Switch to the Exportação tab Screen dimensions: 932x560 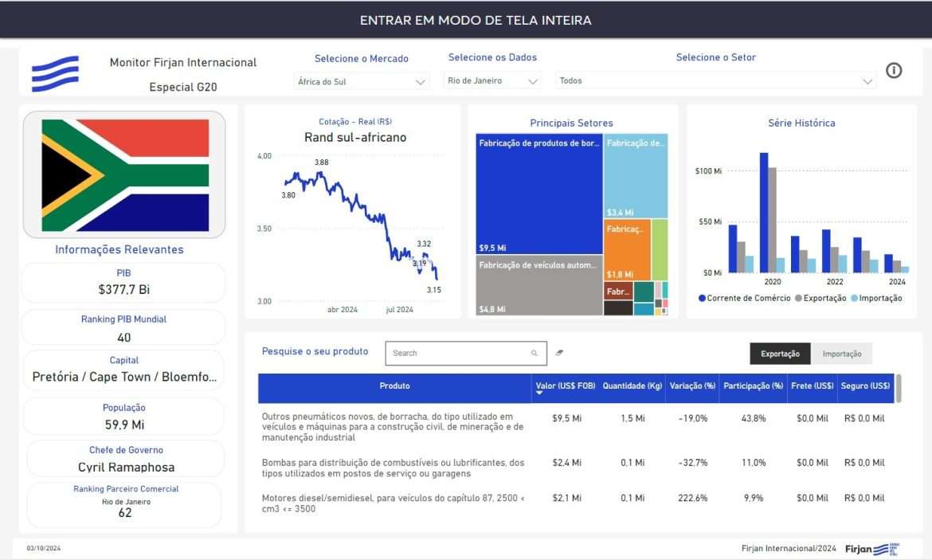tap(780, 354)
